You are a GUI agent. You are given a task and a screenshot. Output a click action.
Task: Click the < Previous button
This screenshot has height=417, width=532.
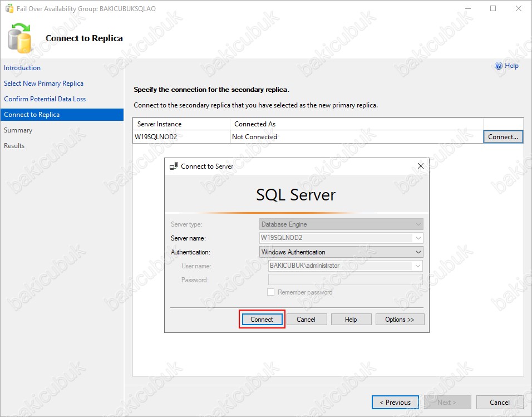pos(395,403)
